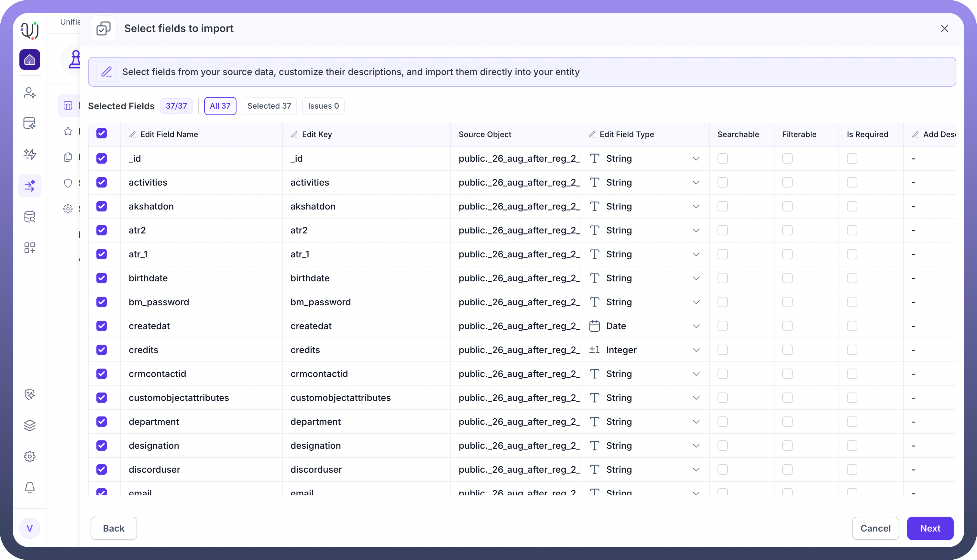Click the database search sidebar icon
This screenshot has width=977, height=560.
[x=30, y=217]
